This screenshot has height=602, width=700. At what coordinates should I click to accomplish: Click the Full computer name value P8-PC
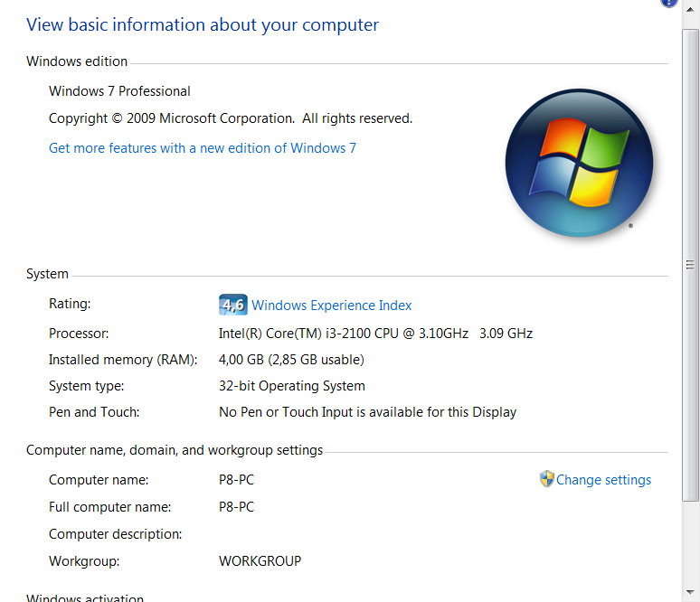coord(237,507)
